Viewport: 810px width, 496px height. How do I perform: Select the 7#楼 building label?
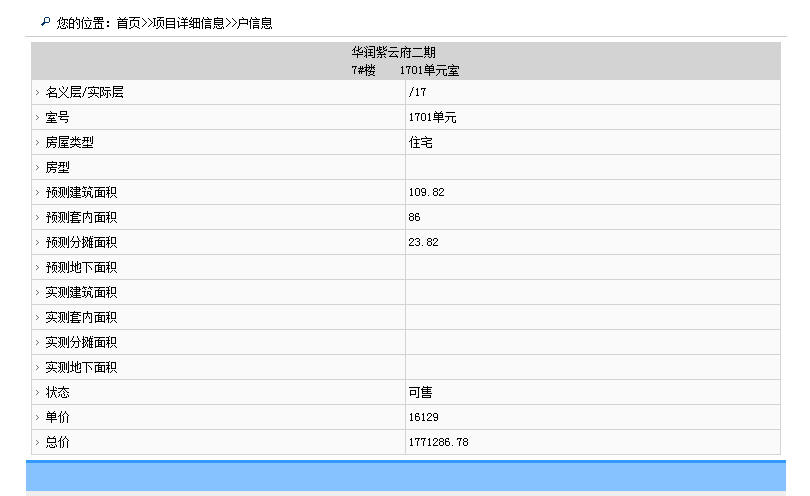[363, 70]
